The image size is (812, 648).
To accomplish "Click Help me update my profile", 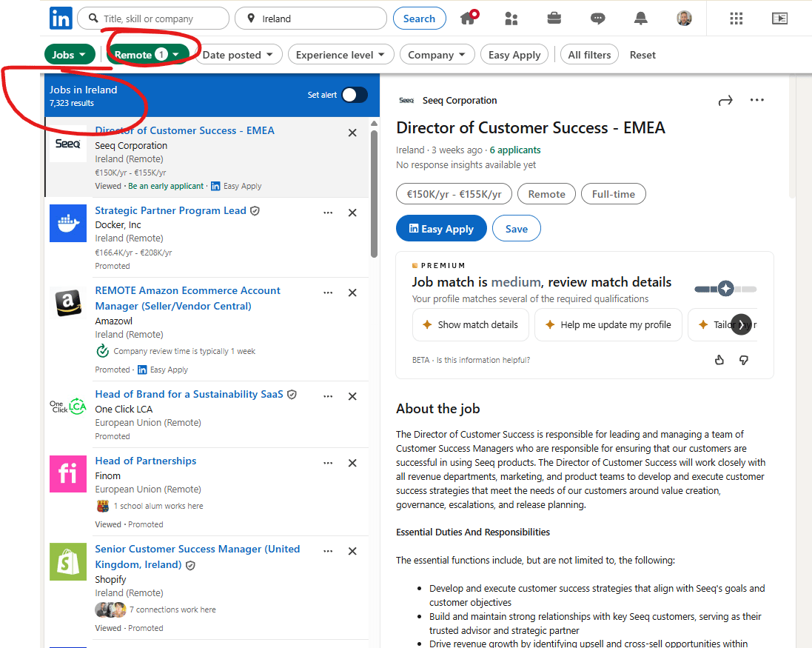I will (608, 325).
